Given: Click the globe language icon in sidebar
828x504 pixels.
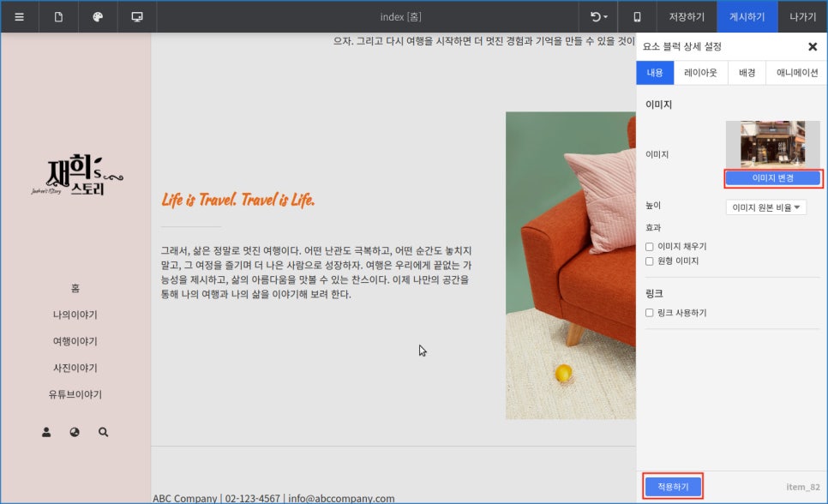Looking at the screenshot, I should pyautogui.click(x=75, y=432).
